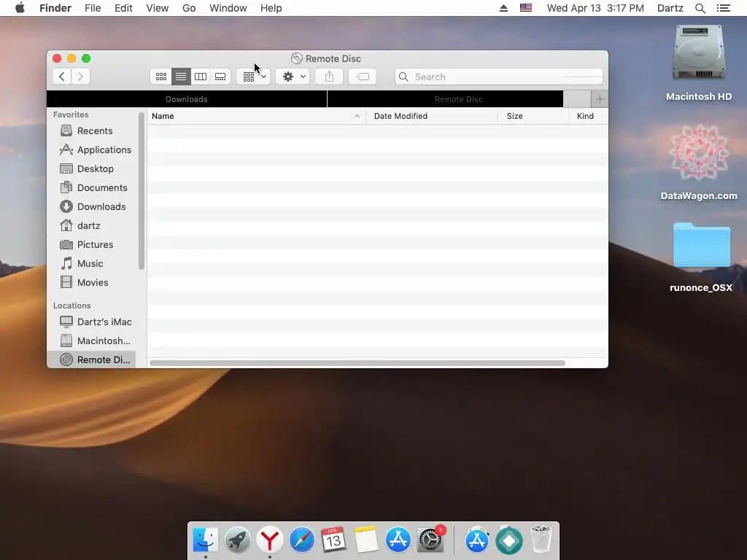This screenshot has width=747, height=560.
Task: Open Notification Center list icon
Action: [x=723, y=8]
